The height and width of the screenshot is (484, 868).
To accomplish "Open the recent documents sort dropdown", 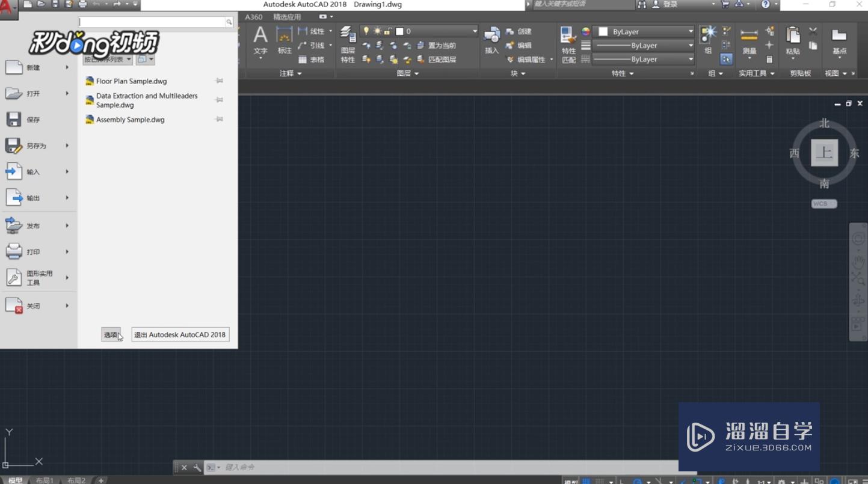I will tap(108, 60).
